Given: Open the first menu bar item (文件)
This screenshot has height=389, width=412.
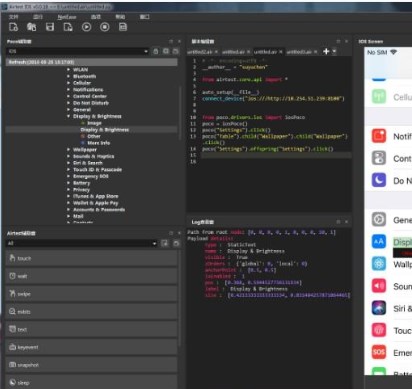Looking at the screenshot, I should coord(14,17).
